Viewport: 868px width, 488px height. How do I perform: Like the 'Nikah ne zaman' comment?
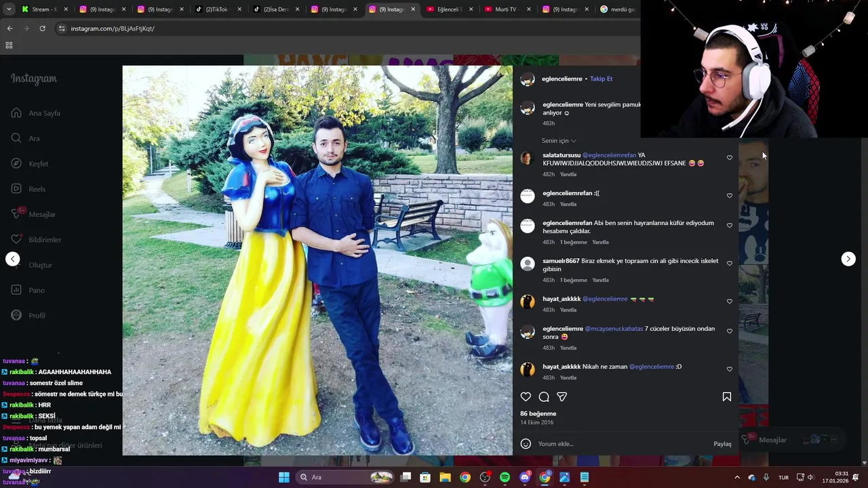[x=730, y=369]
